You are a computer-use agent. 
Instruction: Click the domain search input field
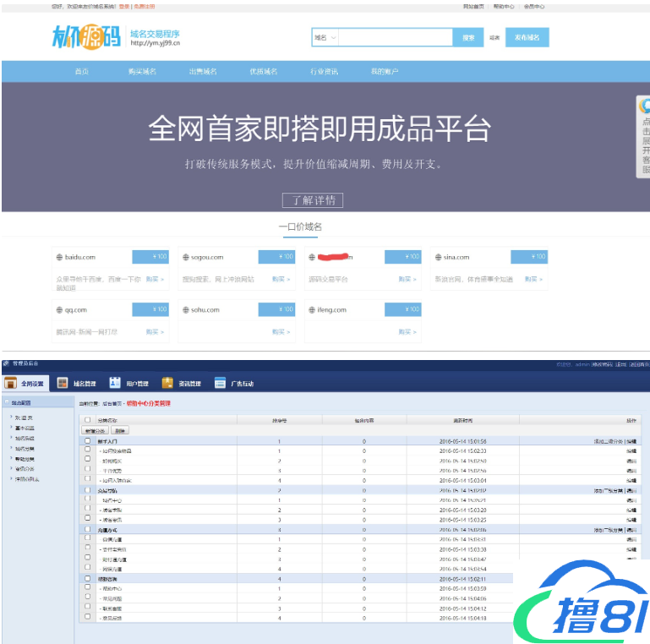tap(396, 37)
